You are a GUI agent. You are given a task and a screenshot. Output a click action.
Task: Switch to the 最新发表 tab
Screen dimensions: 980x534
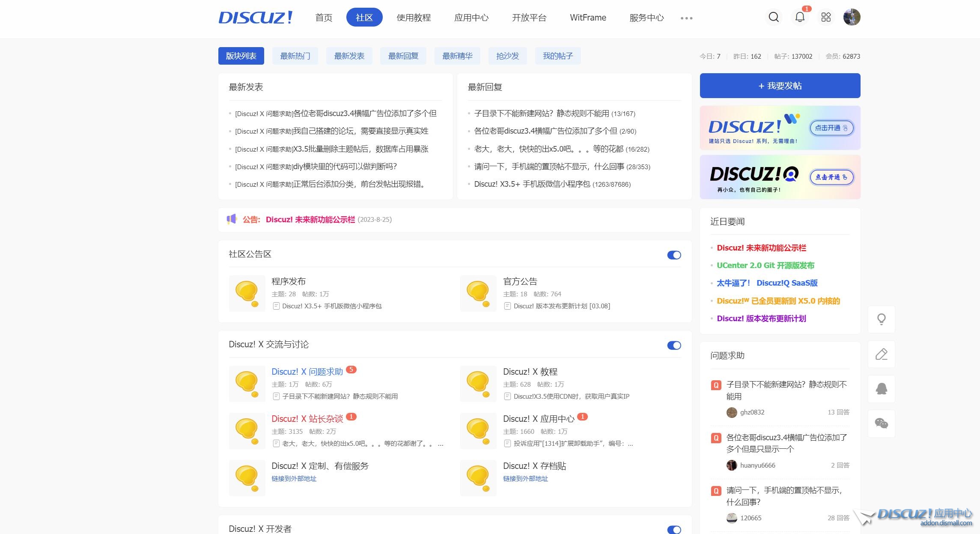[349, 56]
